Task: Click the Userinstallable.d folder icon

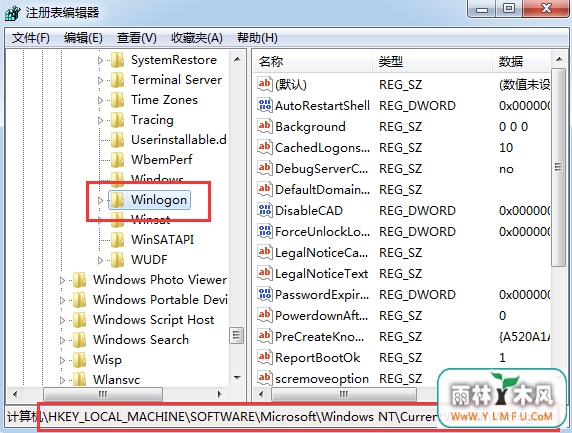Action: (117, 140)
